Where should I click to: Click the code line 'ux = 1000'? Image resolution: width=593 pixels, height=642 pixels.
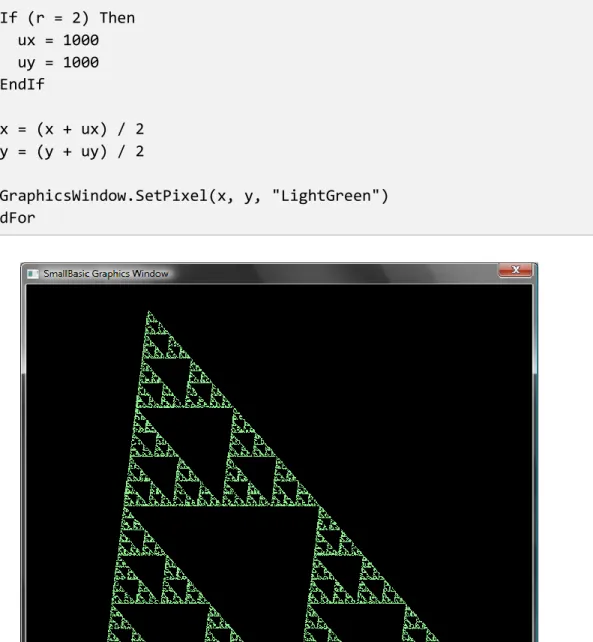pyautogui.click(x=58, y=40)
